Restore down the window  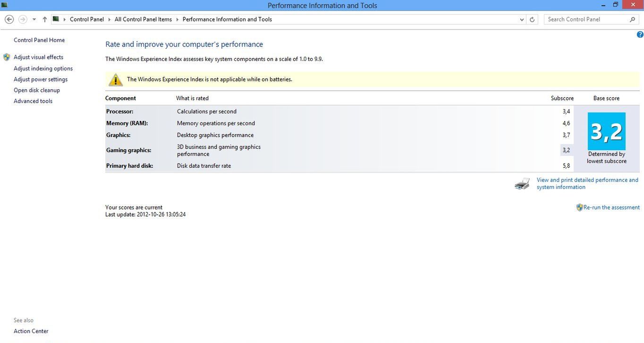616,5
